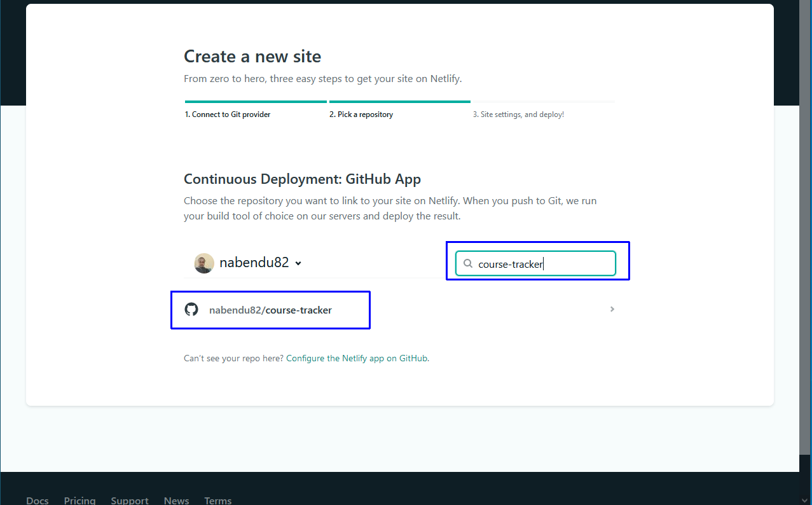The width and height of the screenshot is (812, 505).
Task: Open the Terms footer link
Action: click(217, 501)
